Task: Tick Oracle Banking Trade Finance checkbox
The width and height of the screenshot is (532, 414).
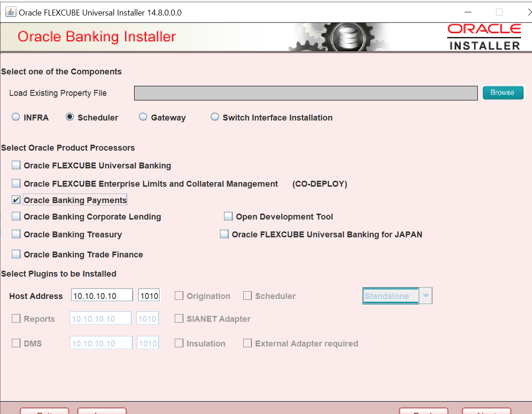Action: pos(16,254)
